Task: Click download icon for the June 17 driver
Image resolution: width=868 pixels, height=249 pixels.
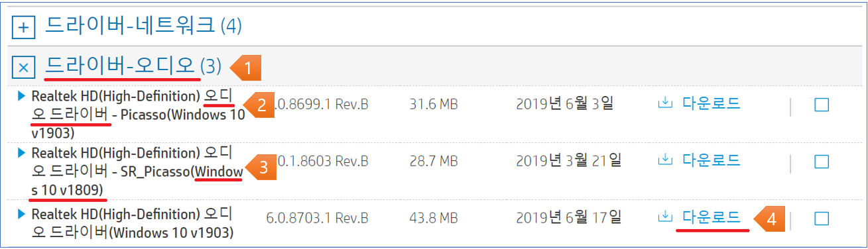Action: [x=664, y=217]
